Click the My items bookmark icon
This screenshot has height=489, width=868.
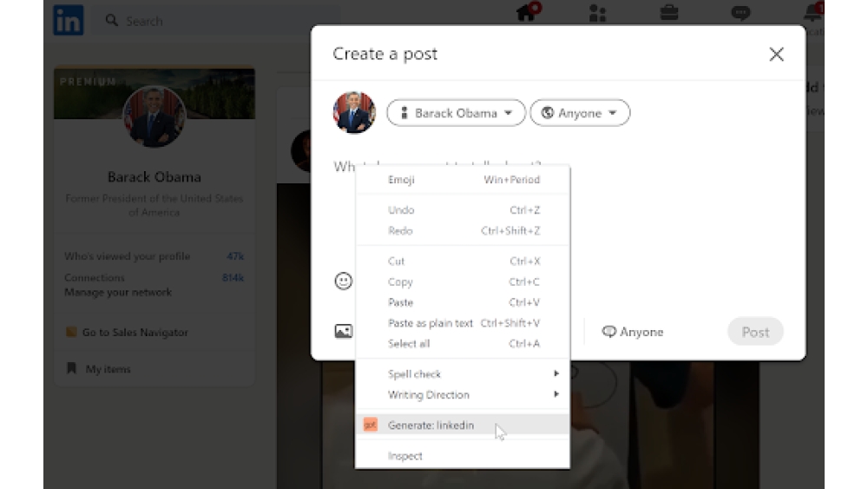71,368
